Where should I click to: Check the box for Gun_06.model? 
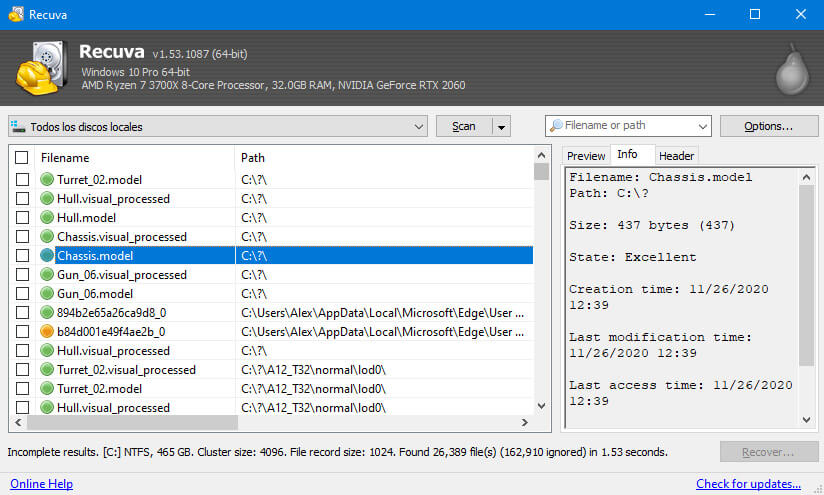(x=22, y=293)
